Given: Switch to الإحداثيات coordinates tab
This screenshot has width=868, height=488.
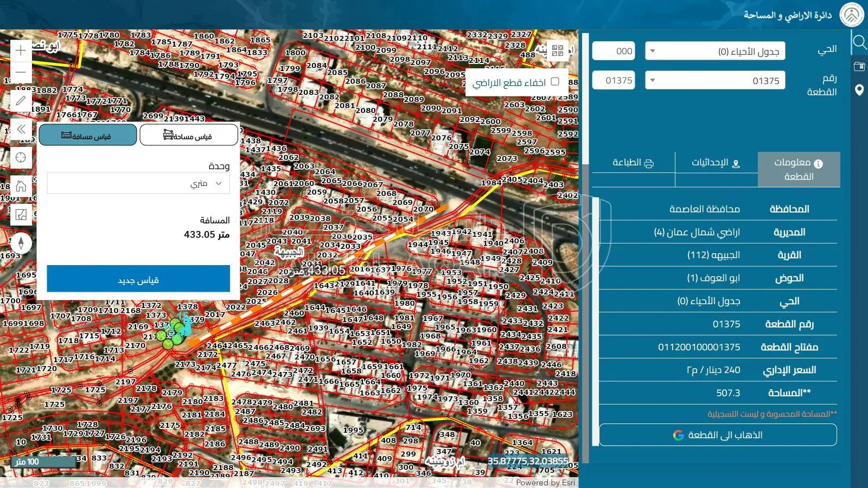Looking at the screenshot, I should pos(716,163).
